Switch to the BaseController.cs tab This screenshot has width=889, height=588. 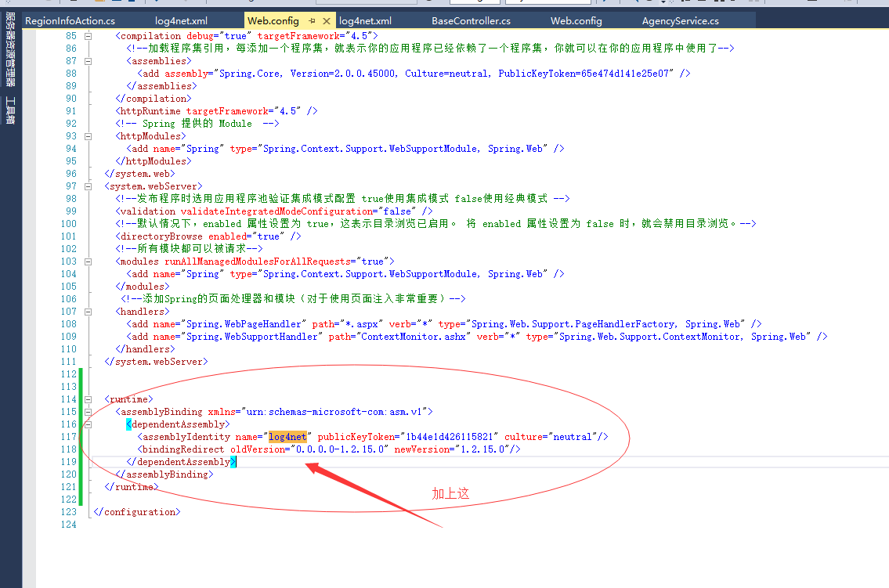coord(471,21)
